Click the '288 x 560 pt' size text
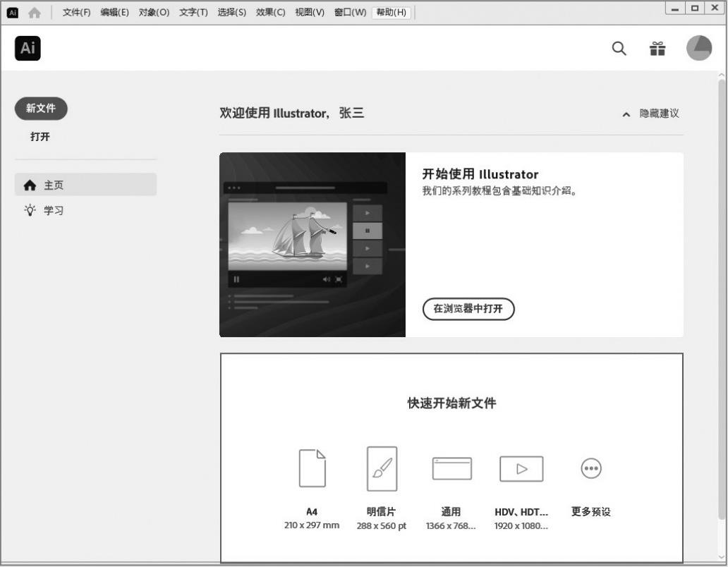 382,525
